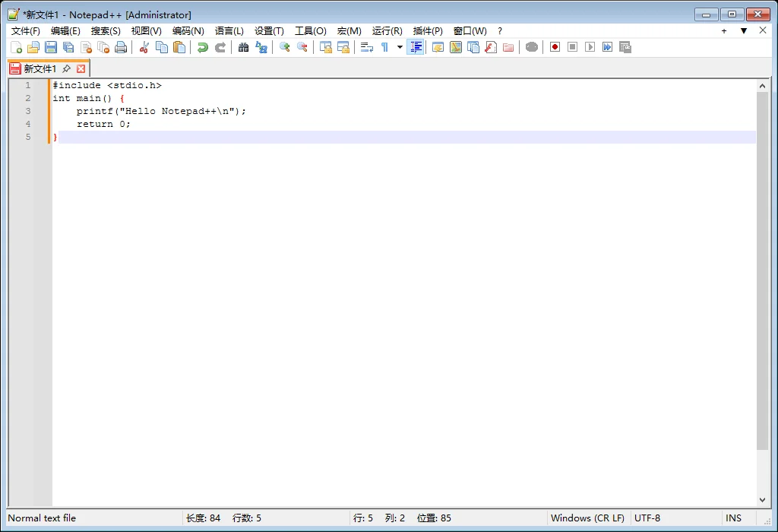Open the 搜索(S) menu
Screen dimensions: 778x532
point(106,30)
